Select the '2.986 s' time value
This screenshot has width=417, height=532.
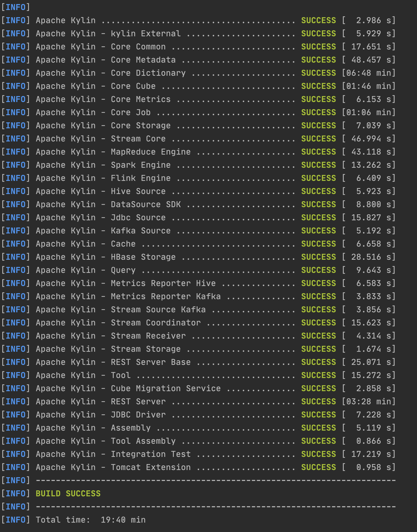coord(373,20)
